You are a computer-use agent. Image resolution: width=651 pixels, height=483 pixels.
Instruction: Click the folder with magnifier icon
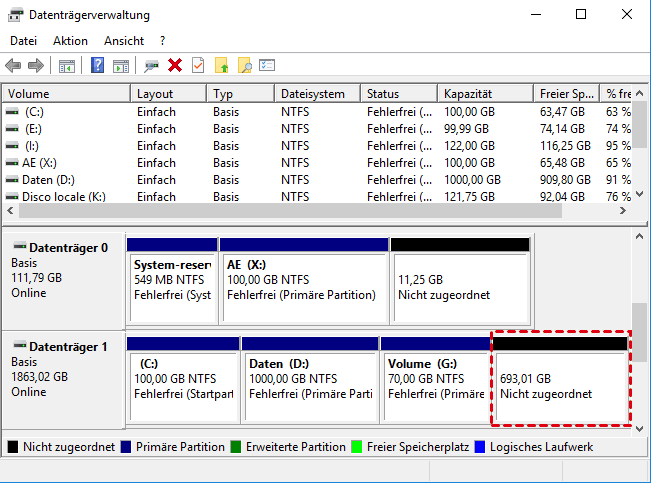(244, 65)
